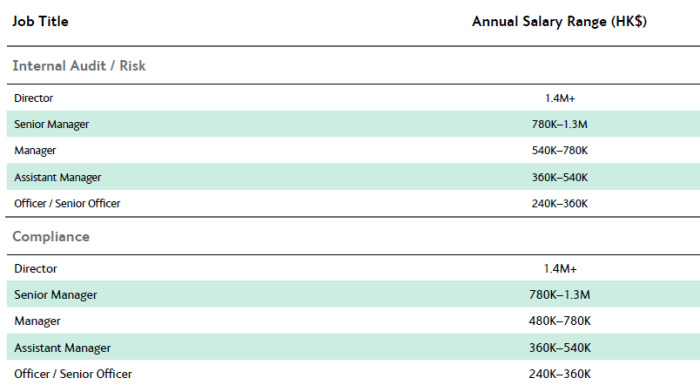Click the Annual Salary Range (HK$) header
700x392 pixels.
559,21
